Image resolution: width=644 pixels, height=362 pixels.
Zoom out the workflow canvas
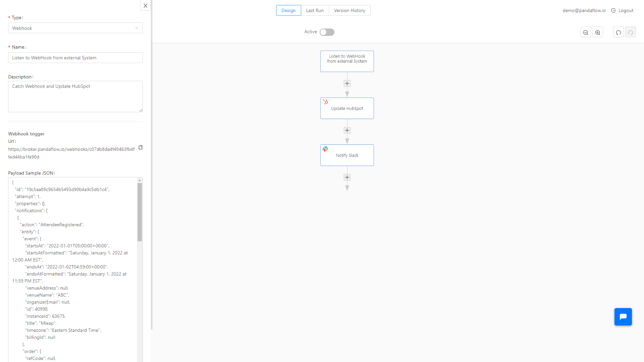[586, 32]
